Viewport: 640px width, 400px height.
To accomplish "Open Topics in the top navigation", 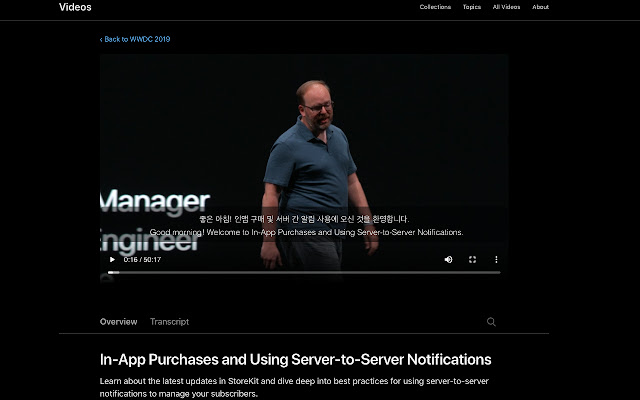I will click(x=472, y=7).
